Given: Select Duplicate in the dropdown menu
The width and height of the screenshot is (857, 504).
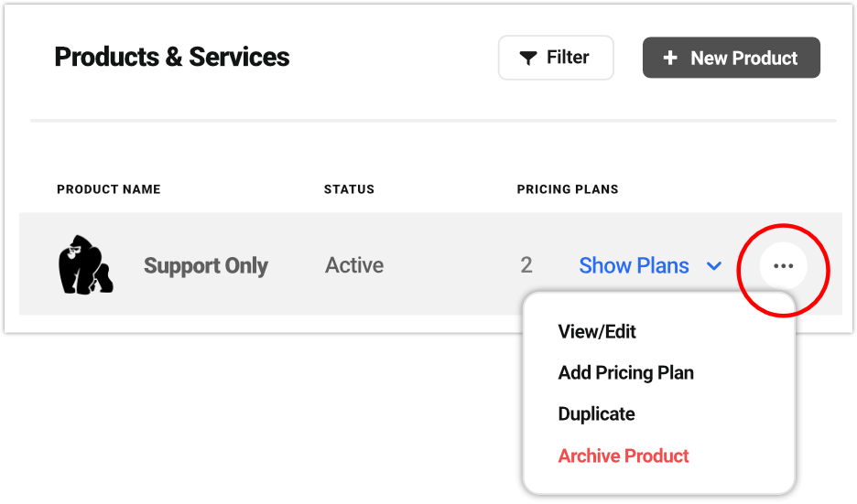Looking at the screenshot, I should 596,414.
